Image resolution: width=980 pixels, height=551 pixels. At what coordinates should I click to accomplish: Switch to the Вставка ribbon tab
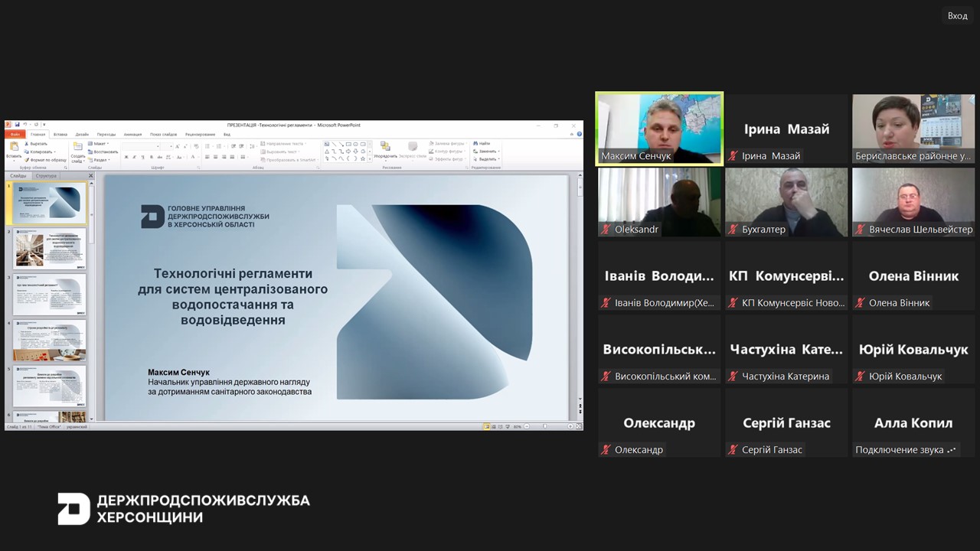[60, 134]
